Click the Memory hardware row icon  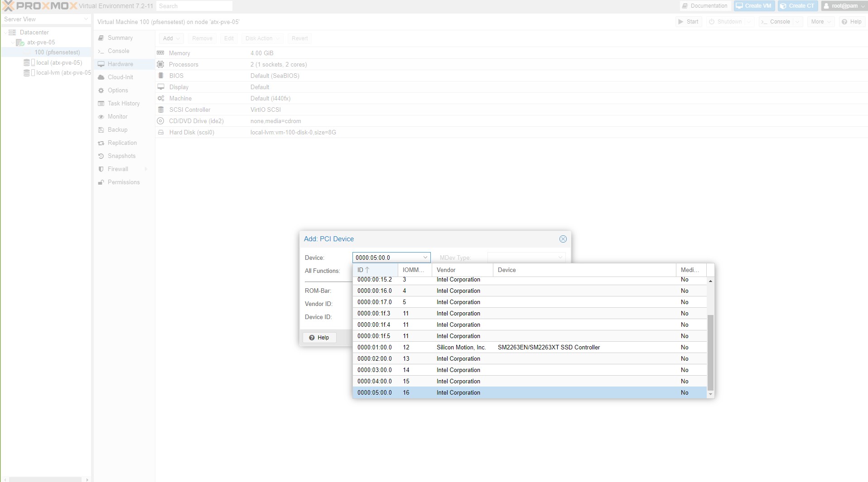[160, 53]
